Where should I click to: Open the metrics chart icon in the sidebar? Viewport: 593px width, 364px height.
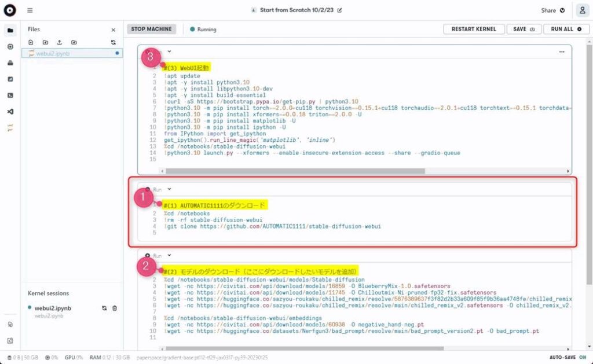[x=10, y=79]
